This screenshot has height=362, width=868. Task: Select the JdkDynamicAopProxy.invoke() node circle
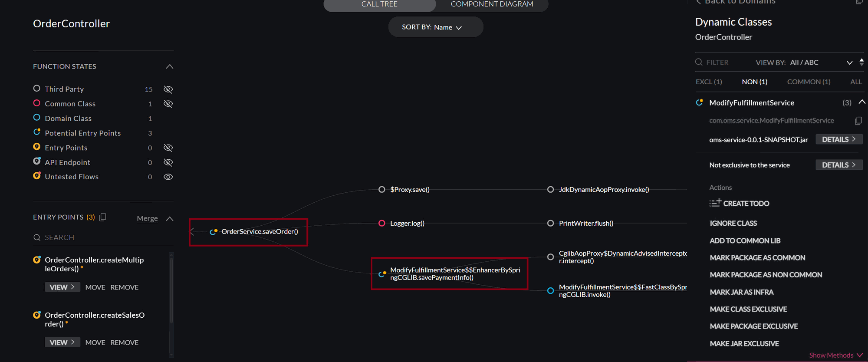(x=550, y=189)
